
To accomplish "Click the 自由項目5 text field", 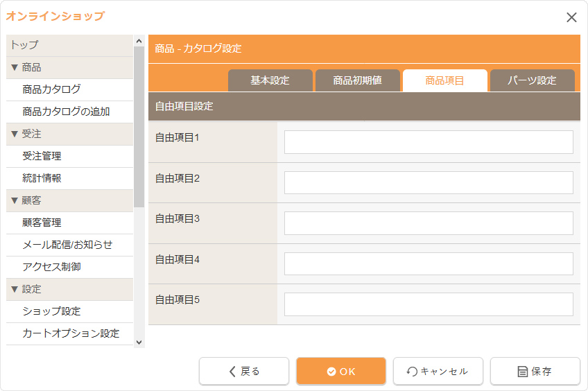I will [x=429, y=304].
